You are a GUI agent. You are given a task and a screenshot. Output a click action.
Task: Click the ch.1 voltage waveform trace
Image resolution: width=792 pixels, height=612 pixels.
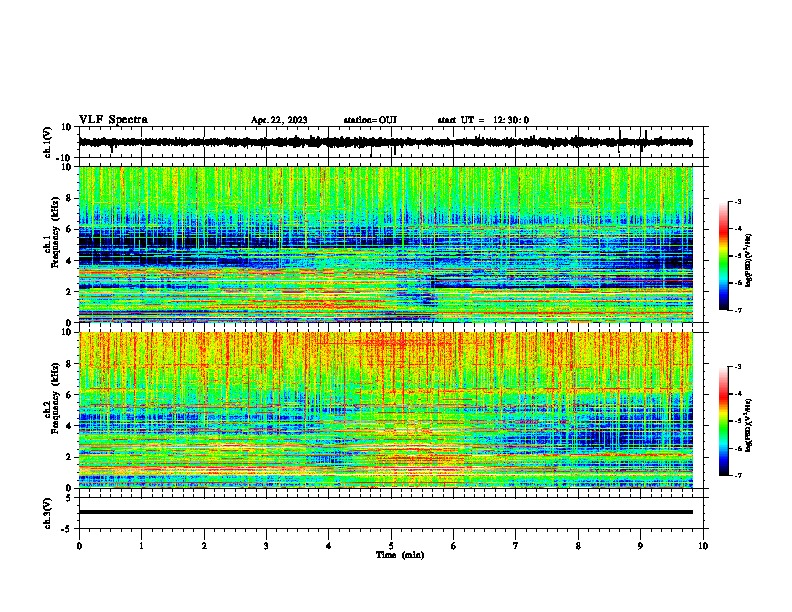(x=385, y=142)
